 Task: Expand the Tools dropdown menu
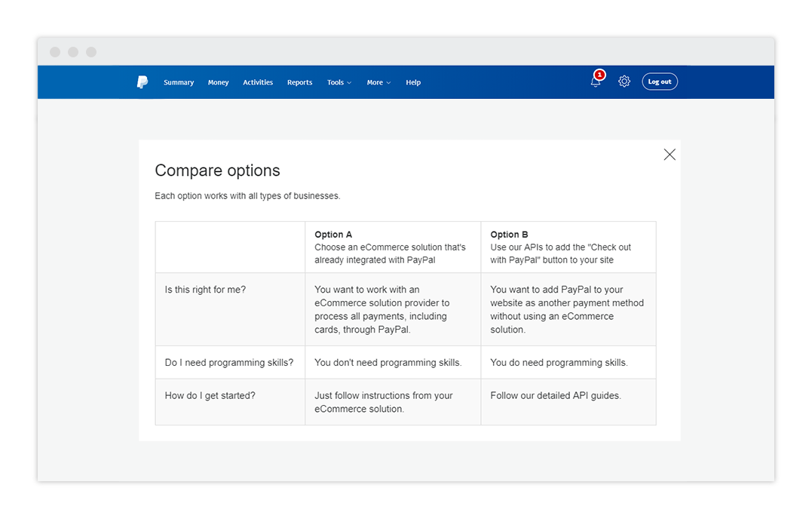tap(339, 82)
